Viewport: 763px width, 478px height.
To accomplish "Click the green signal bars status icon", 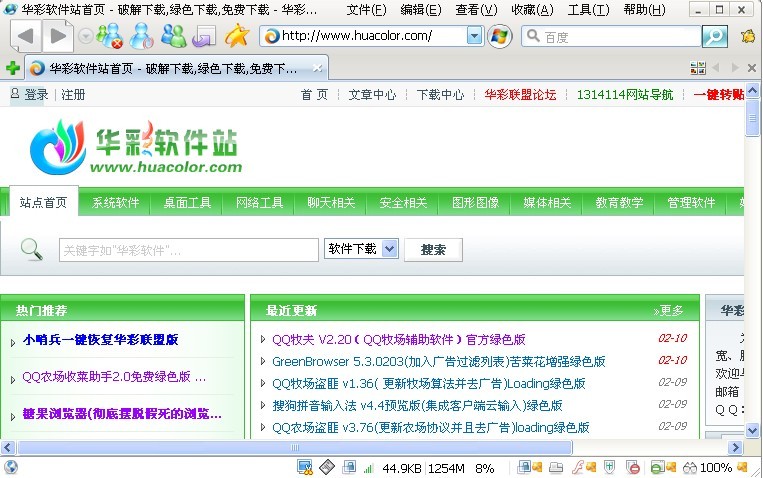I will point(368,469).
